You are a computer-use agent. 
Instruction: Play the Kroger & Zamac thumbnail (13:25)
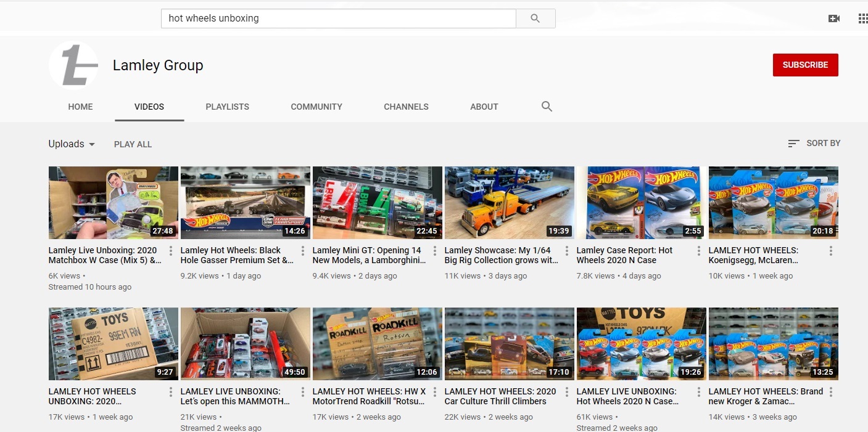pos(774,344)
